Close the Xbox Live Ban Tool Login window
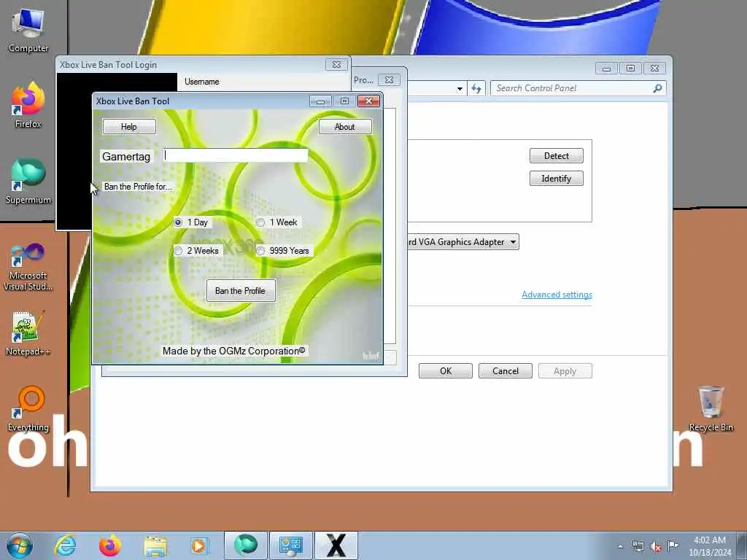The image size is (747, 560). [x=336, y=64]
